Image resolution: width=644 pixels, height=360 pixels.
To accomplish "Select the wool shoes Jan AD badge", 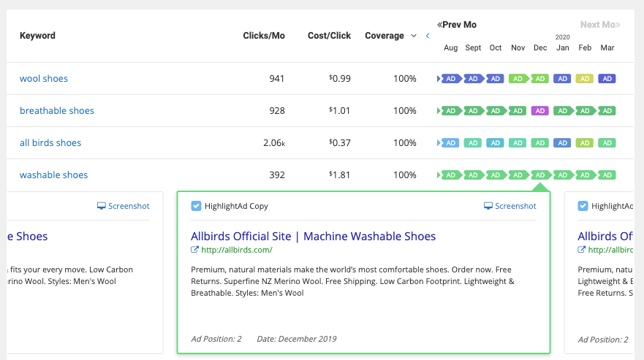I will point(562,78).
